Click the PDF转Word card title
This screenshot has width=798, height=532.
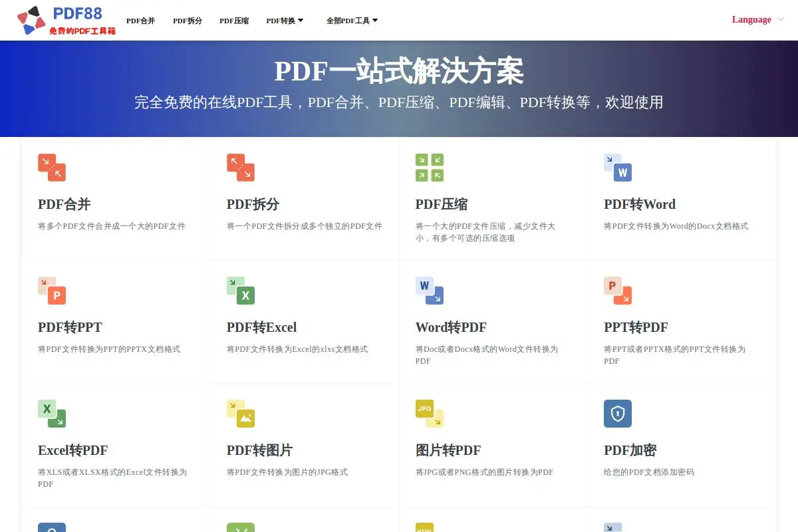640,204
